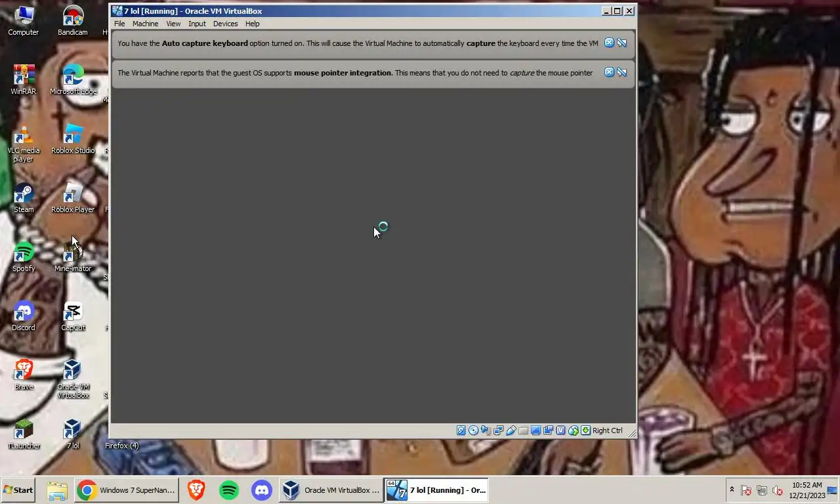840x504 pixels.
Task: Open the Input menu
Action: (197, 24)
